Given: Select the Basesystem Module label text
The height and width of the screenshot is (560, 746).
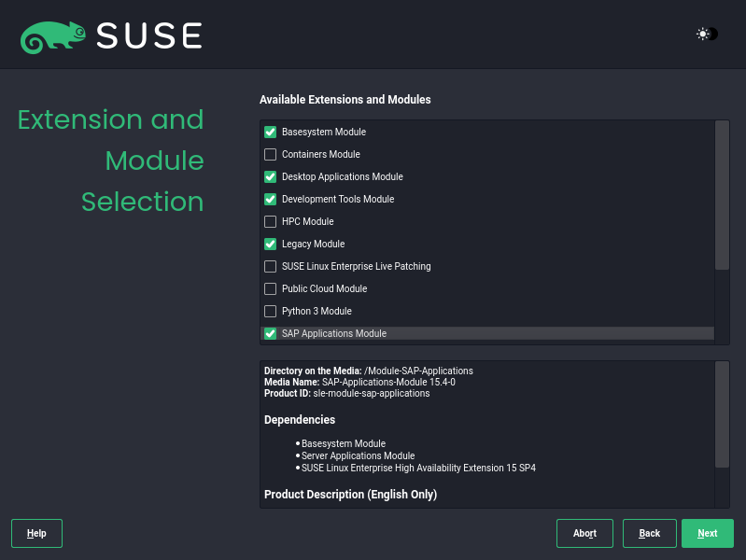Looking at the screenshot, I should (x=324, y=132).
